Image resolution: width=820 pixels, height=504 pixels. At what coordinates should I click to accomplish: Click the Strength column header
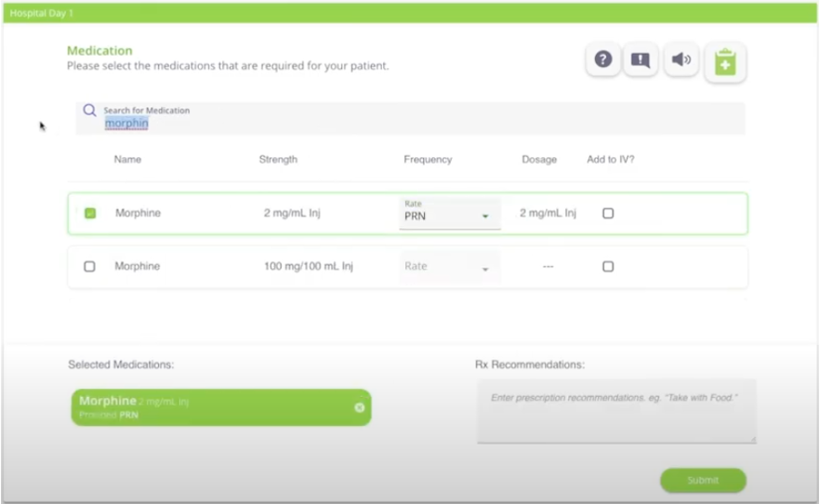278,159
